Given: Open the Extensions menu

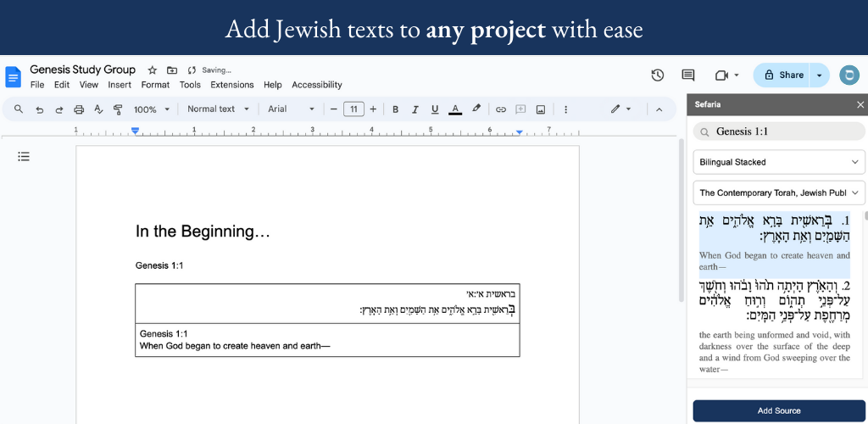Looking at the screenshot, I should point(232,85).
